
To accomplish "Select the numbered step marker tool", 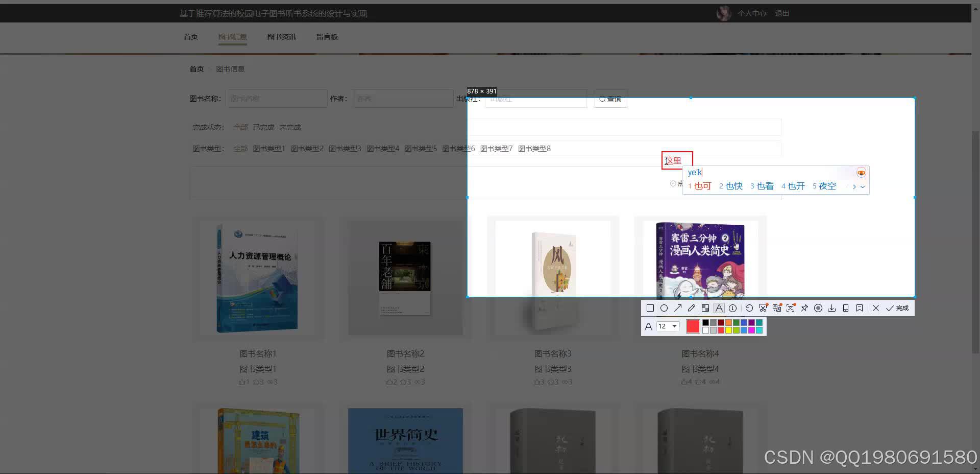I will (x=733, y=308).
